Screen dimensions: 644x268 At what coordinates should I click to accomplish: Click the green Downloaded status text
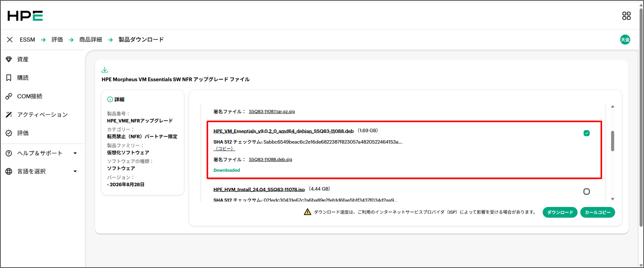coord(227,170)
